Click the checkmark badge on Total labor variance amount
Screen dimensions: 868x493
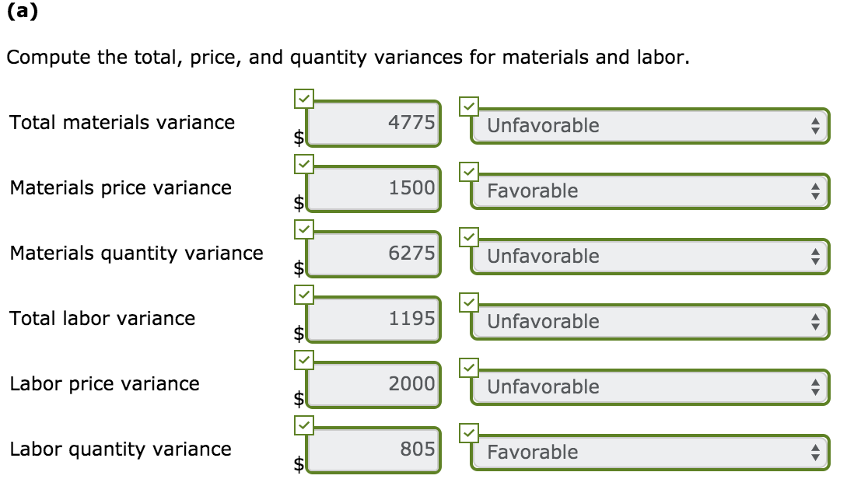(304, 295)
